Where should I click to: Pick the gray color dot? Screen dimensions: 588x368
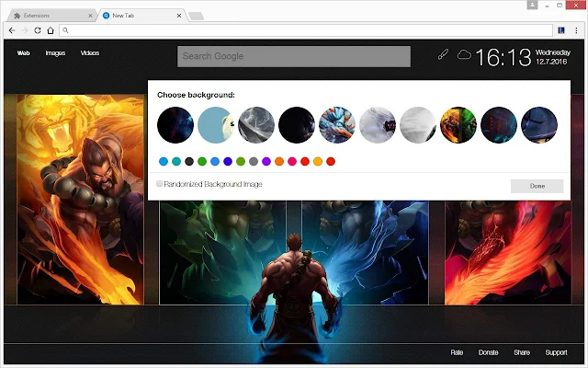click(254, 162)
